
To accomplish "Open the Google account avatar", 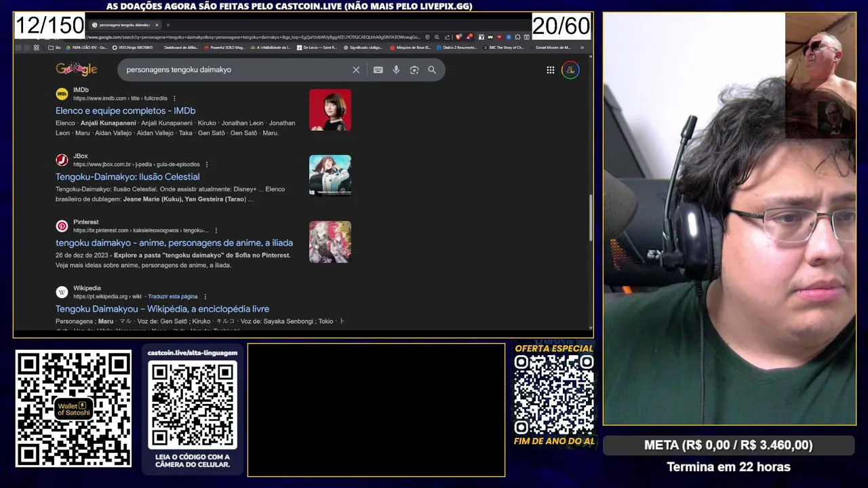I will coord(570,70).
